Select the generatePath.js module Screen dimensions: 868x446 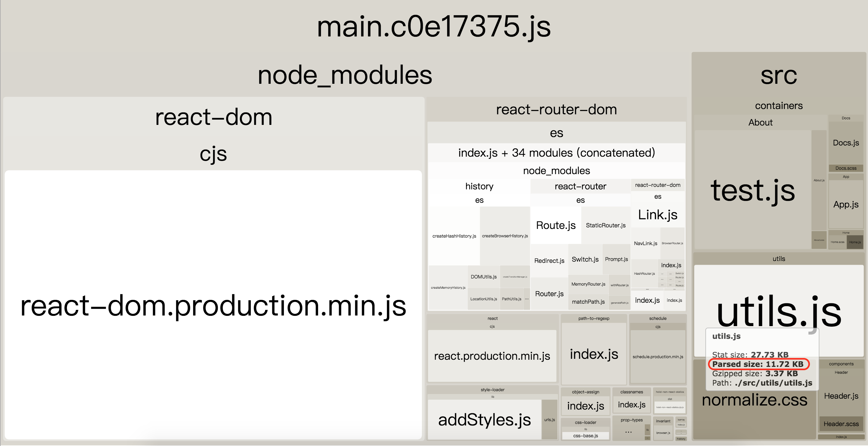619,302
